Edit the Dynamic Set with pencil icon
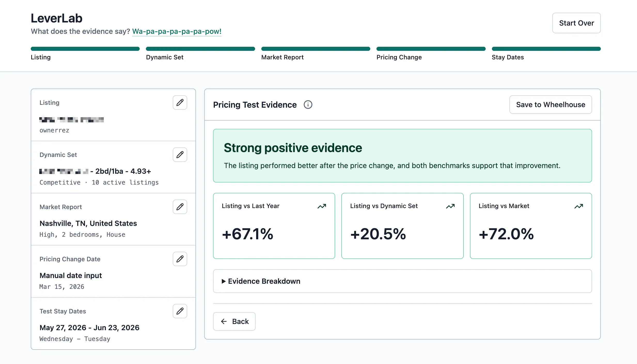The width and height of the screenshot is (637, 364). pos(180,155)
